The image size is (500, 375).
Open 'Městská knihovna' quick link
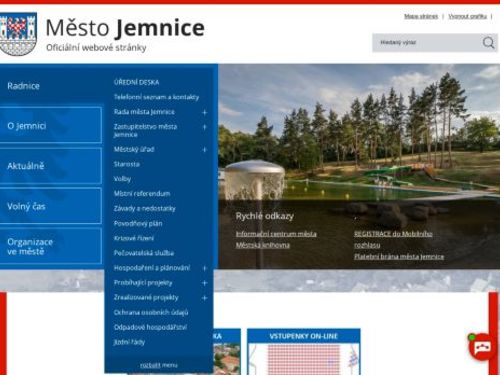pos(263,245)
